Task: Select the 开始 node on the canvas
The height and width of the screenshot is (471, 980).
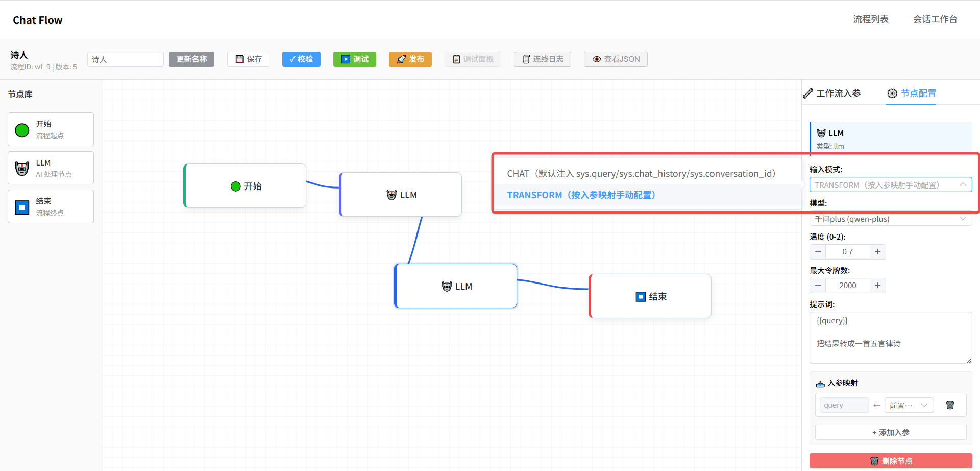Action: pos(245,186)
